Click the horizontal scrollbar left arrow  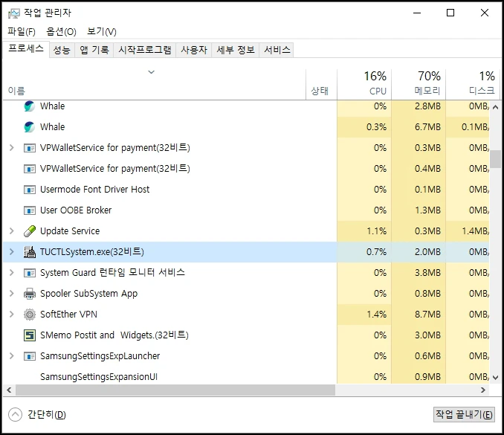(x=9, y=390)
